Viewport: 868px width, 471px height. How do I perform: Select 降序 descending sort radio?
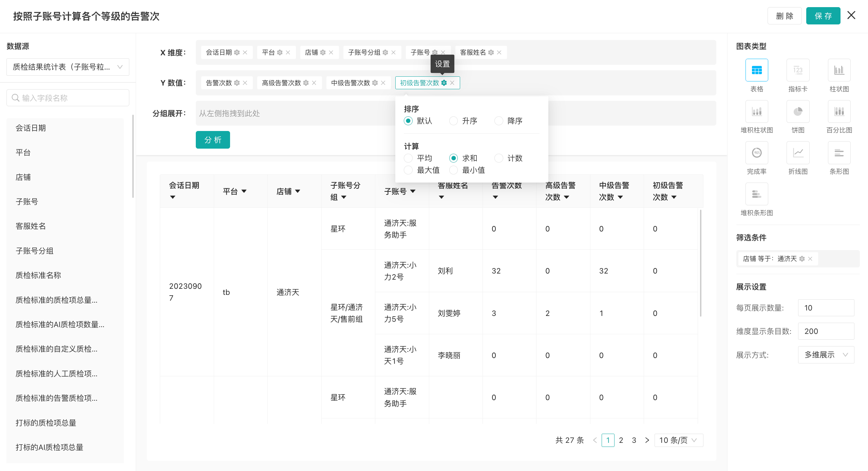498,121
